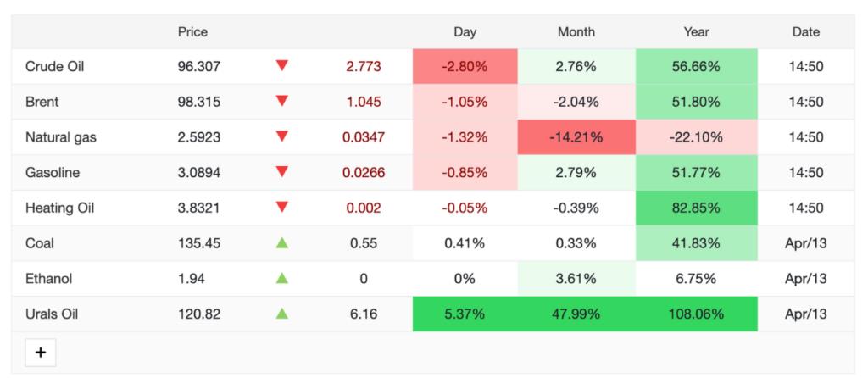Click the red down arrow for Crude Oil

282,65
